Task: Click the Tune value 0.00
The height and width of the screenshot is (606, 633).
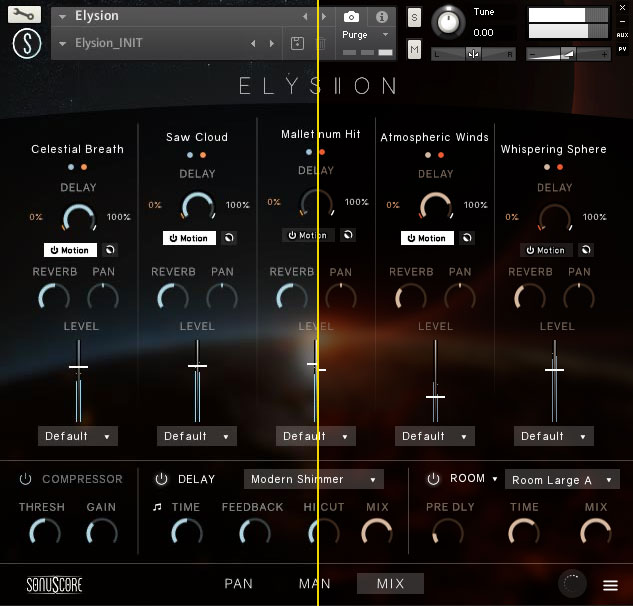Action: tap(483, 33)
